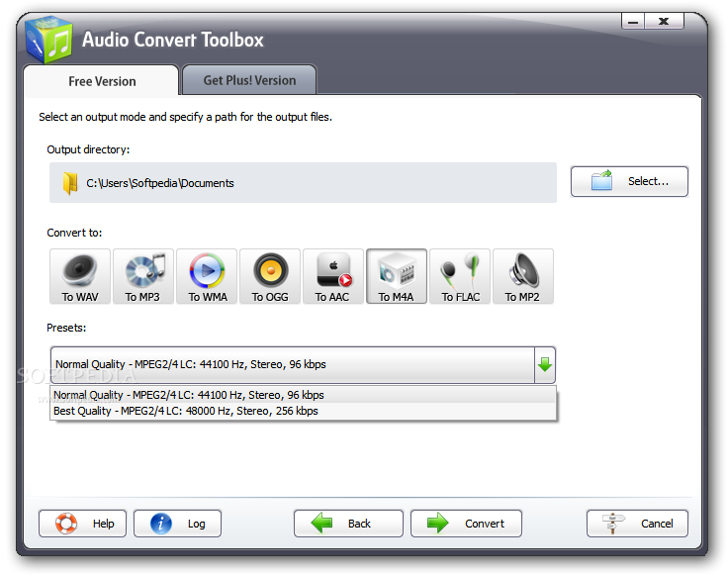The width and height of the screenshot is (728, 576).
Task: Choose the To FLAC format
Action: (460, 276)
